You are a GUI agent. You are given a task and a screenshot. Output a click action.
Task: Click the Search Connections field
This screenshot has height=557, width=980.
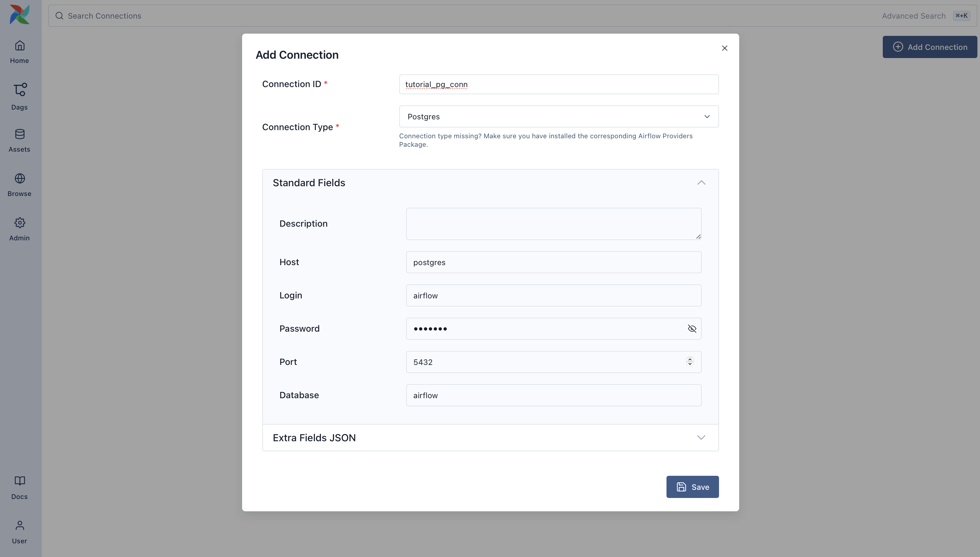pos(153,16)
